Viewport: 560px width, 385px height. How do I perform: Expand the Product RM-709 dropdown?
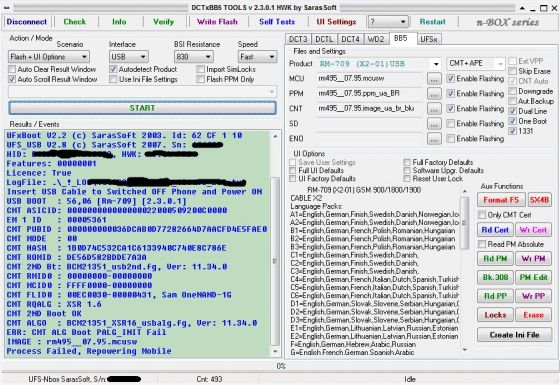tap(436, 64)
